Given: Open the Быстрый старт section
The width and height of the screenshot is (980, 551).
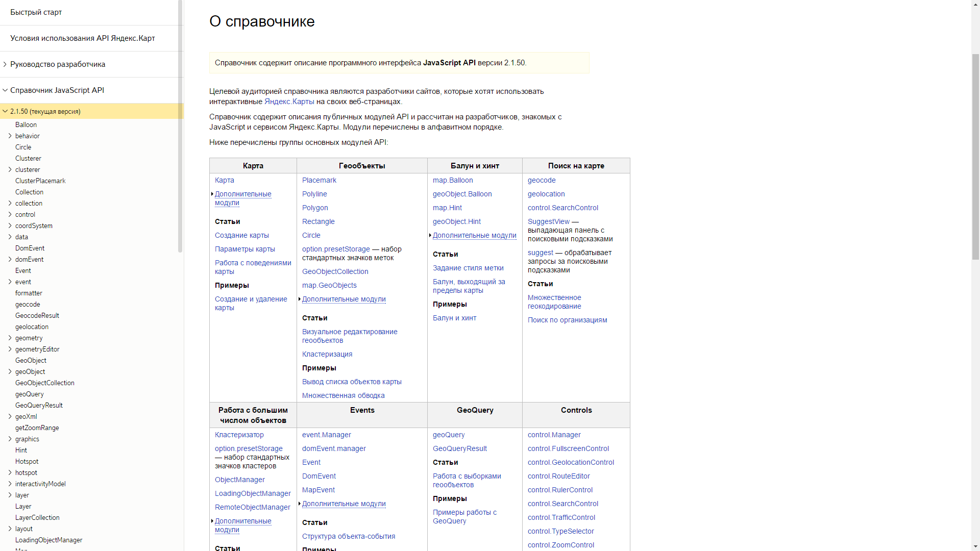Looking at the screenshot, I should (36, 12).
